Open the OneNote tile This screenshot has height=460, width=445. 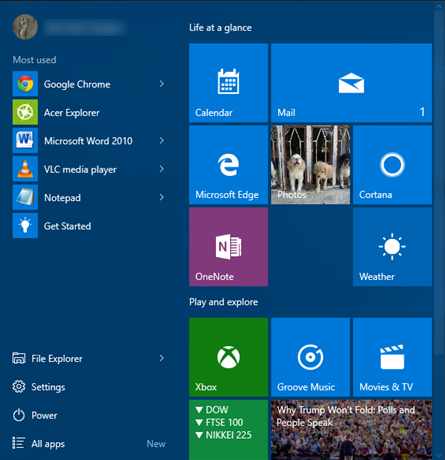[228, 247]
